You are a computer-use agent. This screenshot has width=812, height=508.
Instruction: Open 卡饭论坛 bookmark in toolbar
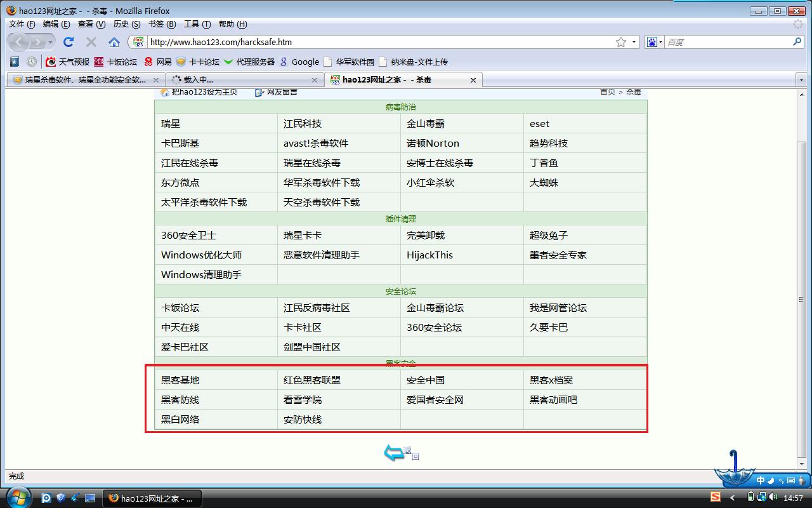pyautogui.click(x=115, y=62)
